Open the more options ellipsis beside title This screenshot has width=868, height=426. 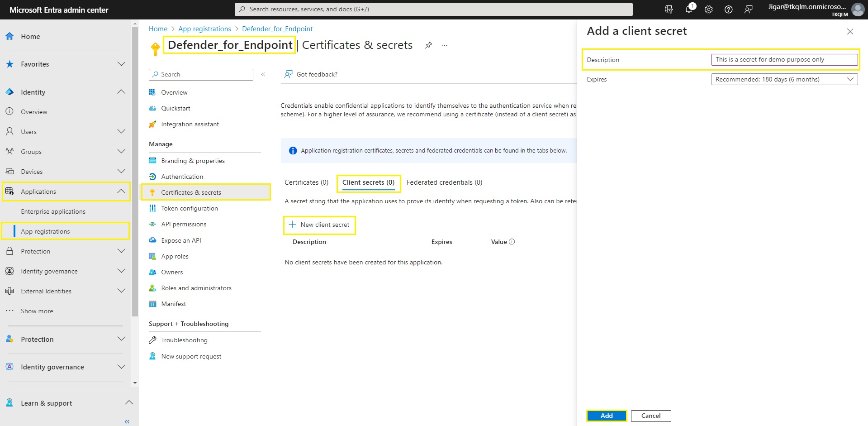(445, 45)
